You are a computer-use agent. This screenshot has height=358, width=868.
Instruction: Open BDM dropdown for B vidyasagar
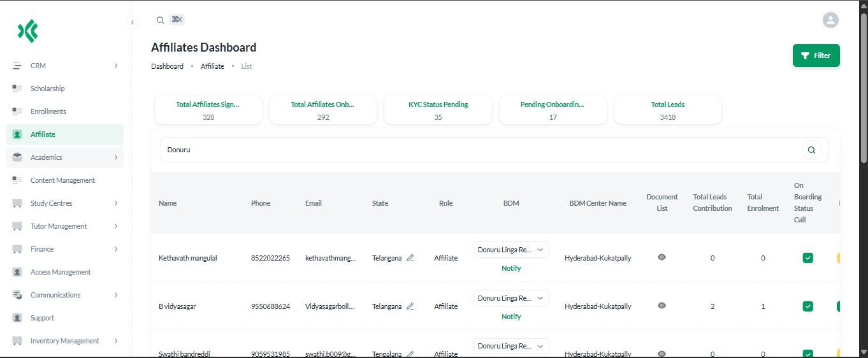click(x=510, y=298)
